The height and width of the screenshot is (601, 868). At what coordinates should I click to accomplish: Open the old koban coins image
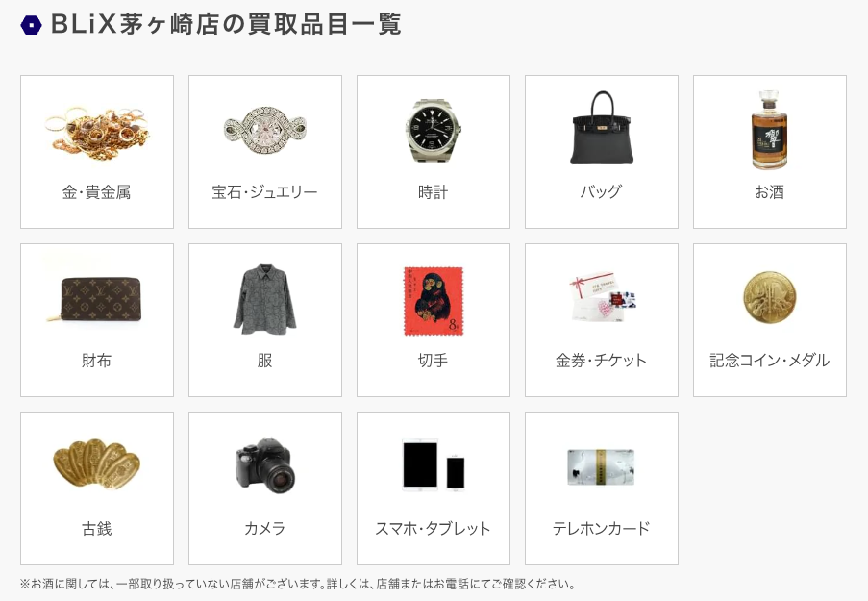pyautogui.click(x=97, y=466)
